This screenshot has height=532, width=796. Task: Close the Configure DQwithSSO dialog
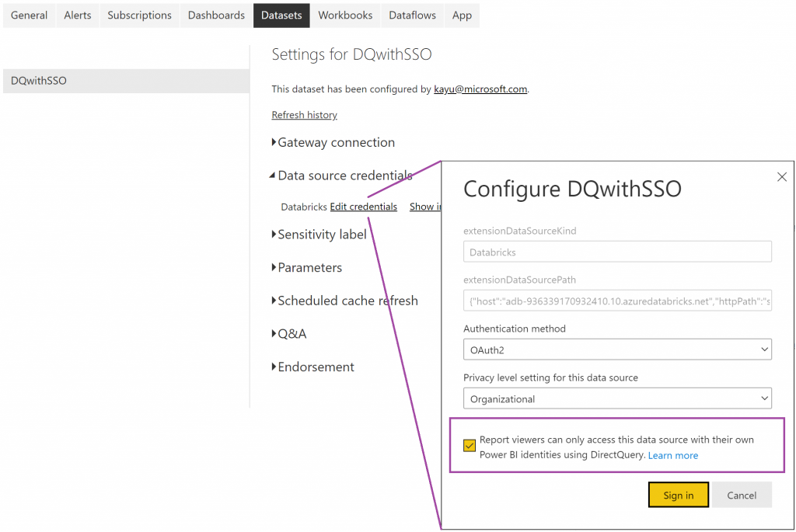click(782, 177)
